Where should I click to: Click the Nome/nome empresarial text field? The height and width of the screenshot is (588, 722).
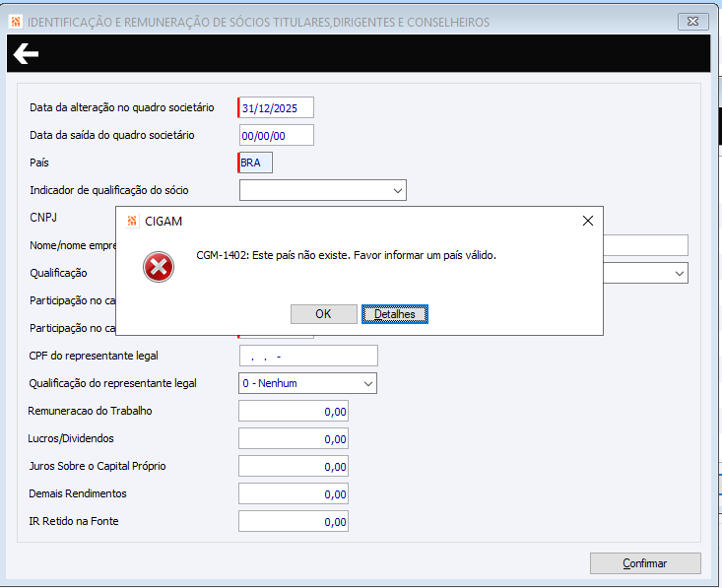pyautogui.click(x=645, y=245)
